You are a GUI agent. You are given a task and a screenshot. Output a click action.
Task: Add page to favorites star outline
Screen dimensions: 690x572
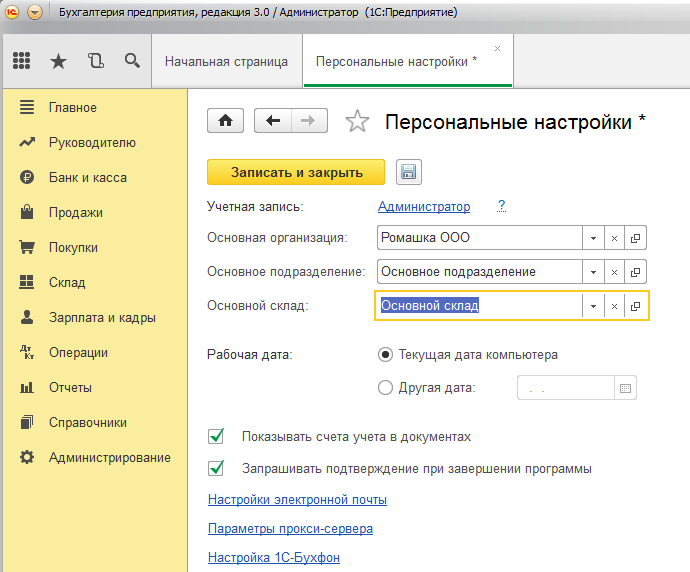pyautogui.click(x=356, y=122)
